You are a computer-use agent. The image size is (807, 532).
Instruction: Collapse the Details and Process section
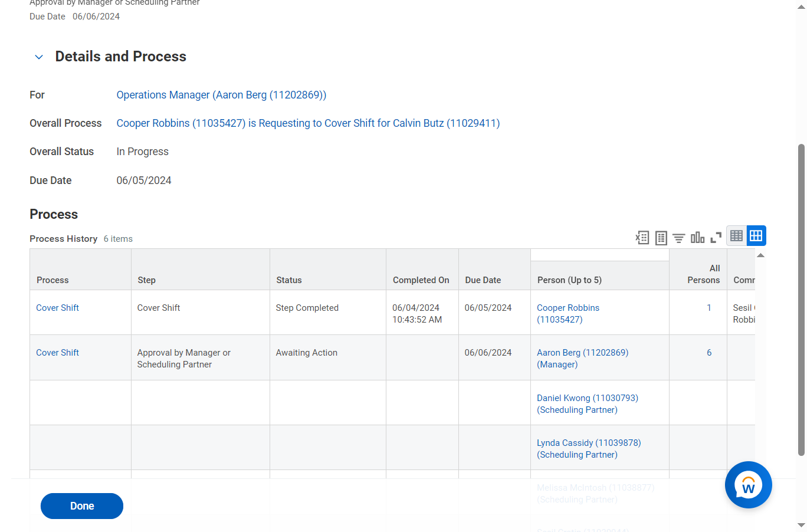click(39, 57)
